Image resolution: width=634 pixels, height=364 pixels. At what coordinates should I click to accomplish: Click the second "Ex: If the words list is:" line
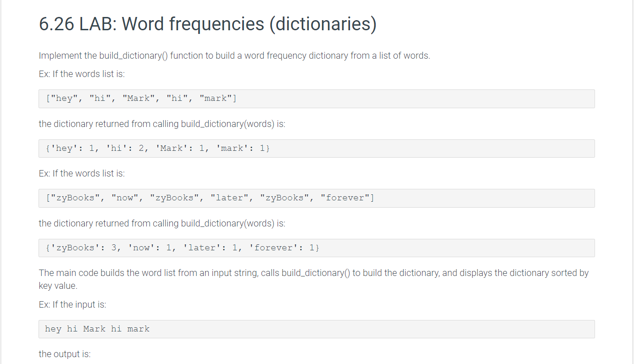82,173
